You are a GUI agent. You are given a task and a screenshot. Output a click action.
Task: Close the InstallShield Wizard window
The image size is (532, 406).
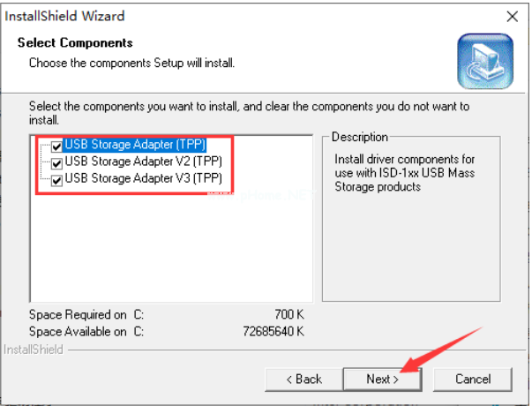pyautogui.click(x=512, y=16)
